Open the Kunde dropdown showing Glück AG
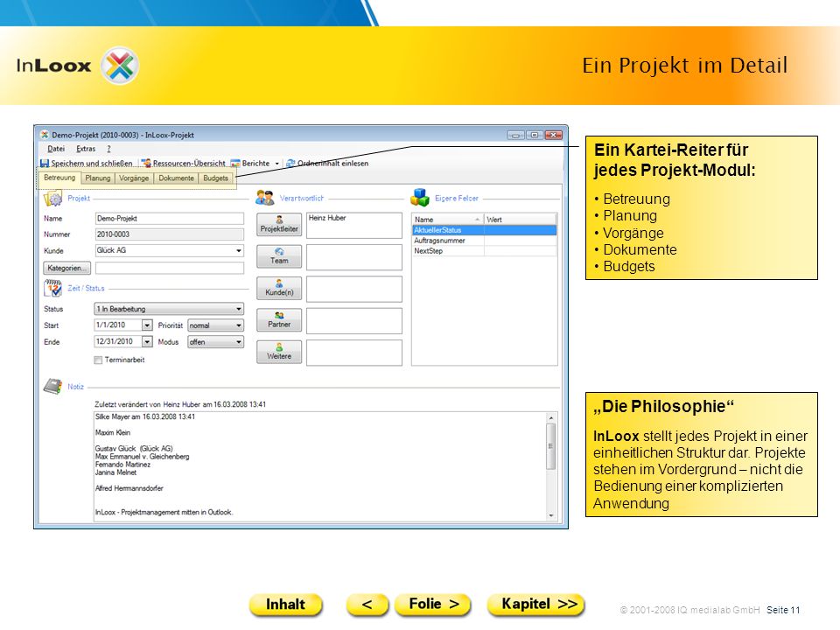 coord(169,250)
